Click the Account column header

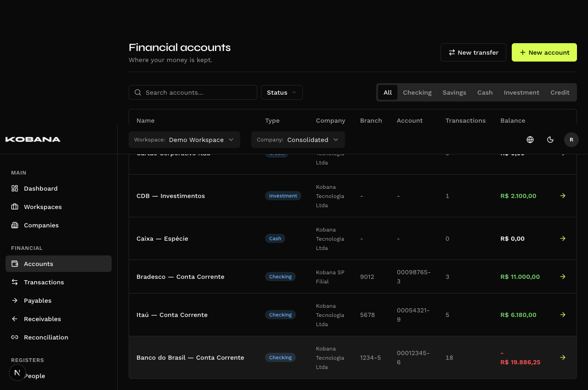[x=410, y=120]
